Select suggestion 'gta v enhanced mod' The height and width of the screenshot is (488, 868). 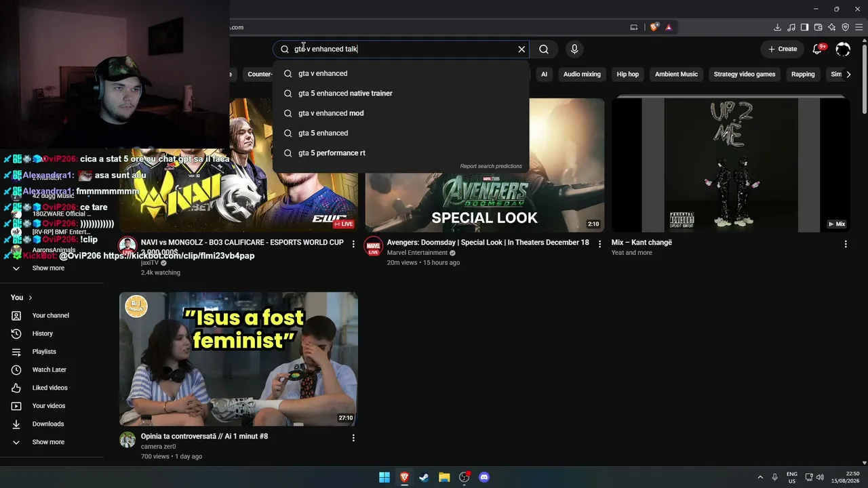tap(401, 113)
